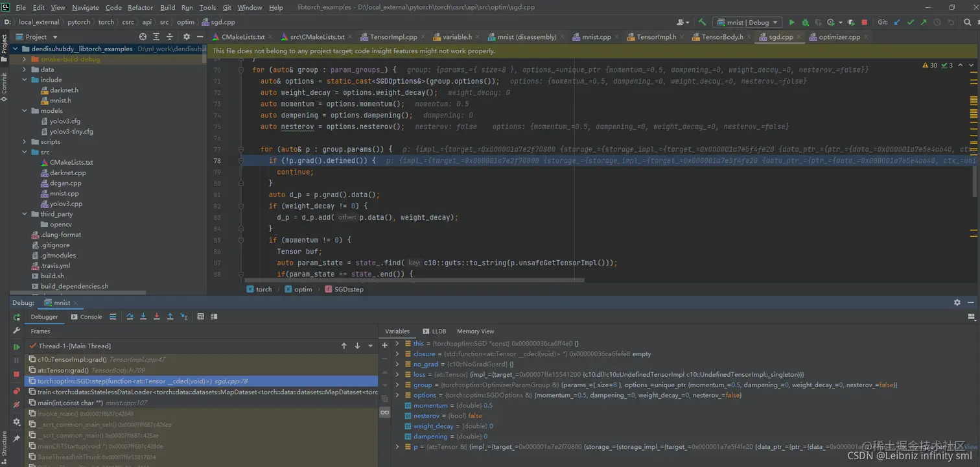
Task: Expand the 'group' variable node
Action: click(397, 385)
